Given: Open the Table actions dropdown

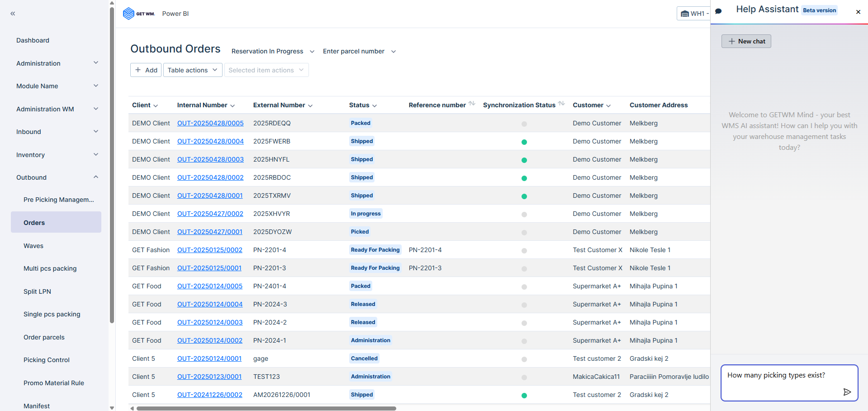Looking at the screenshot, I should click(x=193, y=70).
